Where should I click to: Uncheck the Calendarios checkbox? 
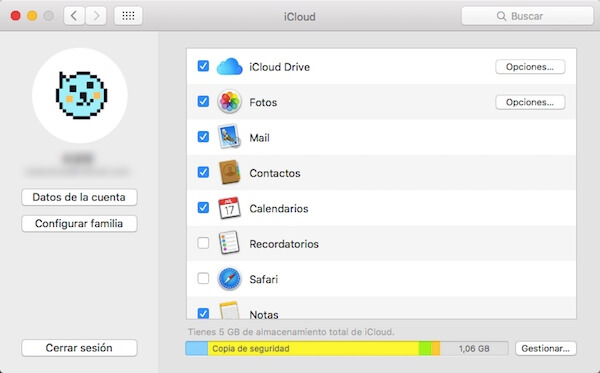(x=203, y=208)
